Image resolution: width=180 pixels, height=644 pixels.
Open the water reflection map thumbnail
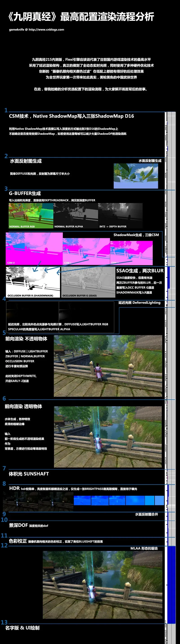[x=136, y=176]
